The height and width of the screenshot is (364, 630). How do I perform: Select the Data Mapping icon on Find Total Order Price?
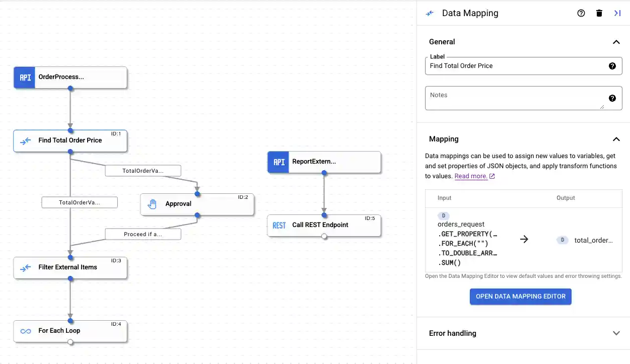pos(26,141)
